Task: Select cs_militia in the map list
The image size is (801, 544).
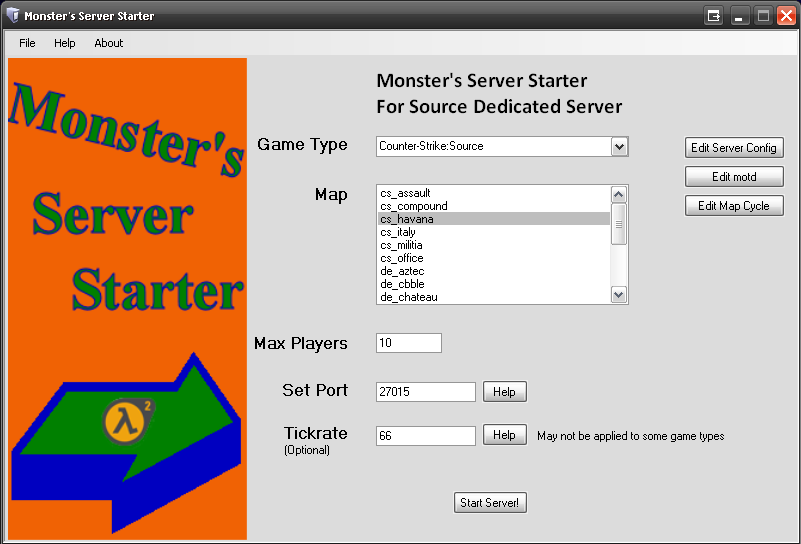Action: [494, 245]
